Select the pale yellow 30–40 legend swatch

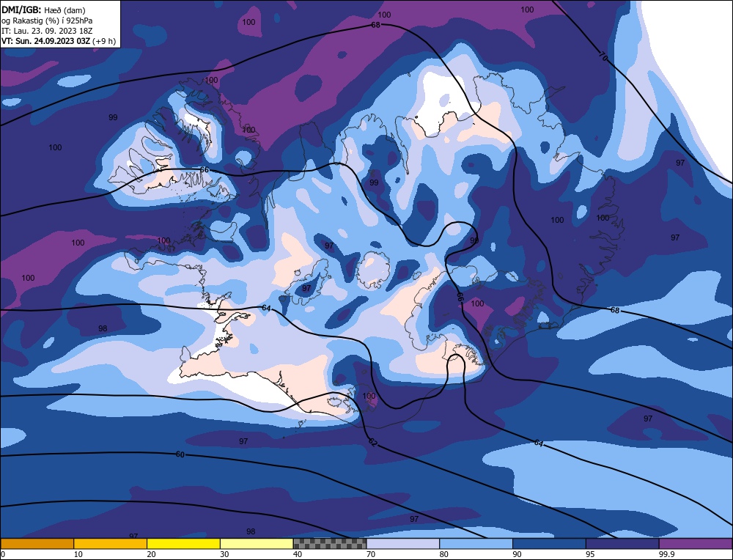click(257, 543)
